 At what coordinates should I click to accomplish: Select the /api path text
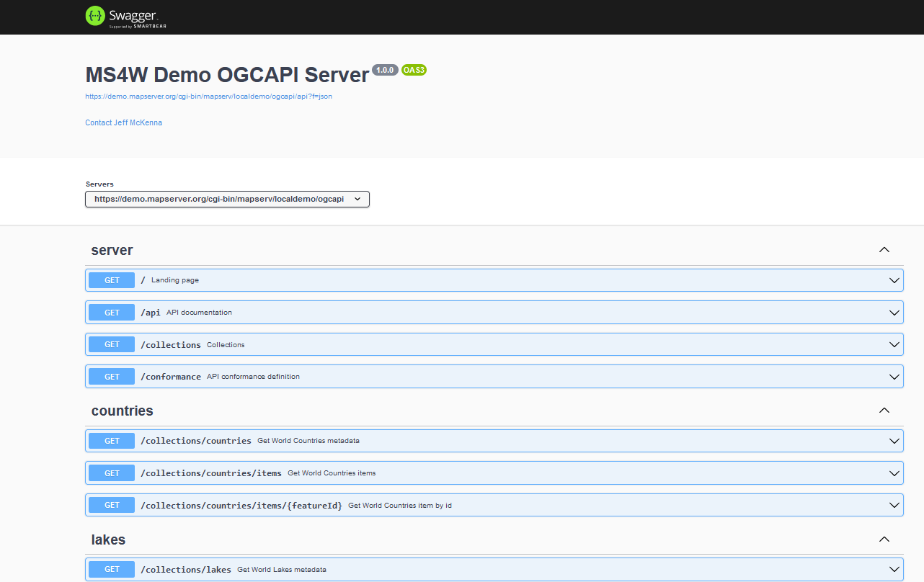151,313
